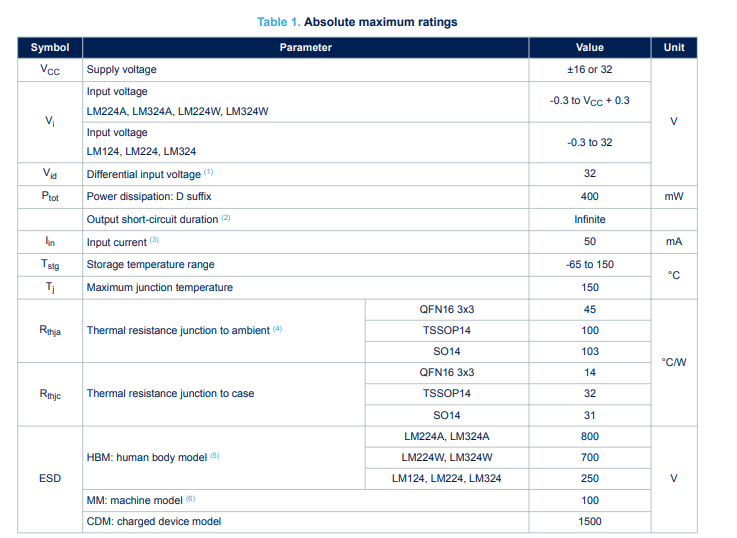The width and height of the screenshot is (737, 538).
Task: Click the ESD symbol cell
Action: click(50, 479)
